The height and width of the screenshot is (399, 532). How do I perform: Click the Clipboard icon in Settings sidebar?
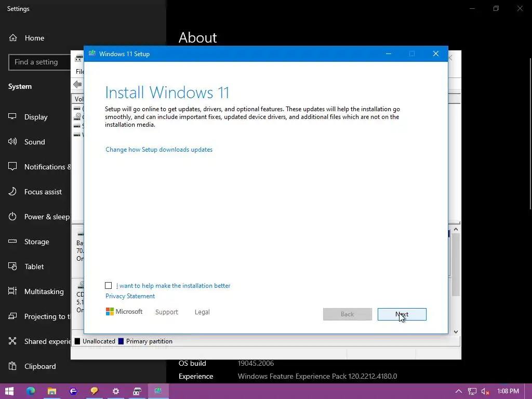(12, 366)
